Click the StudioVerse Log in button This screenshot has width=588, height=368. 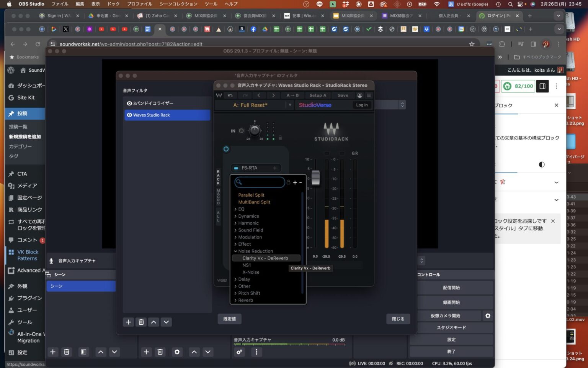361,105
